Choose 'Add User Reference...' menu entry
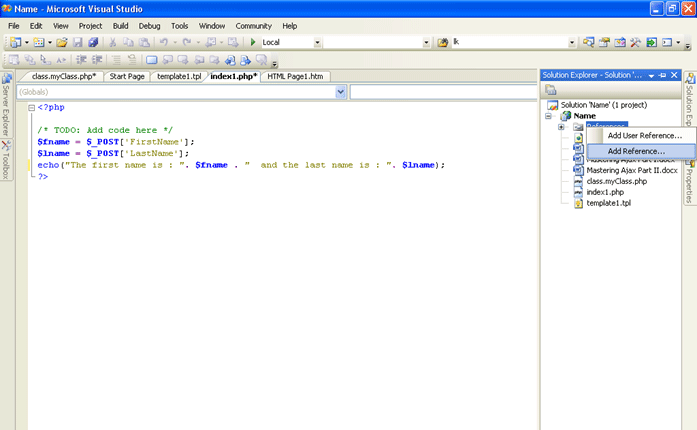The image size is (697, 430). (644, 135)
